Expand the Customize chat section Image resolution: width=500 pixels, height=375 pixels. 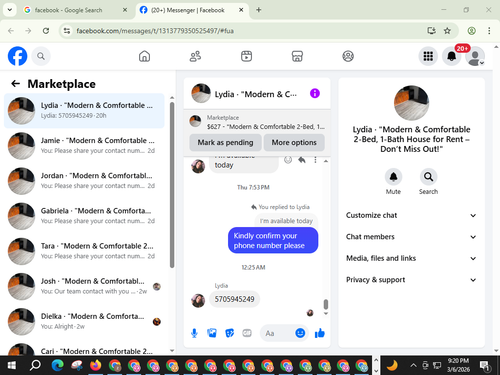coord(411,215)
